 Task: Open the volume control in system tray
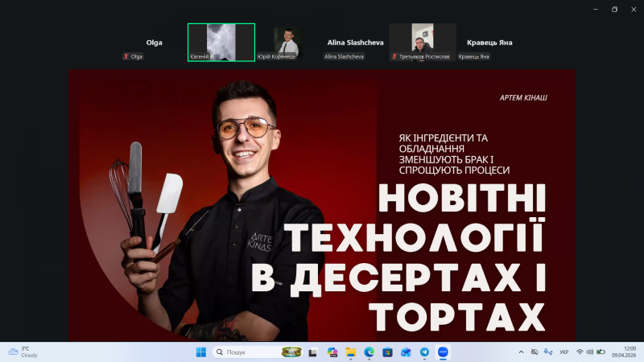point(590,352)
